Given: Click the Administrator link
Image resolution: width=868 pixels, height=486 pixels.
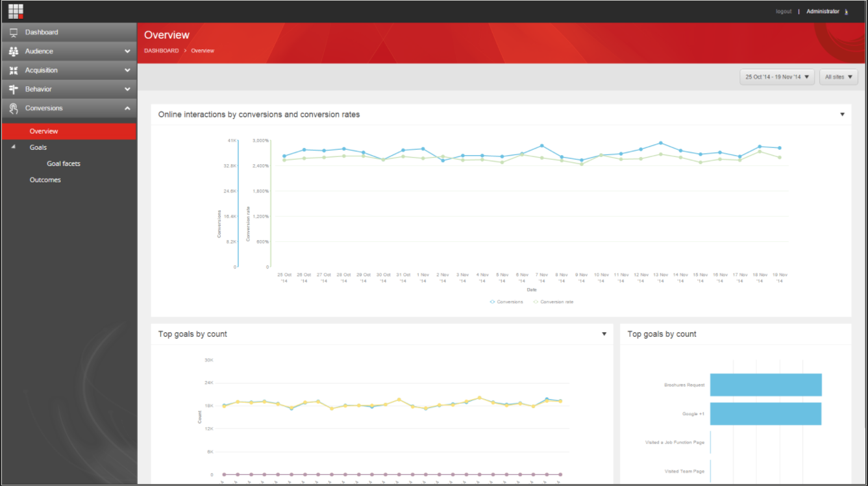Looking at the screenshot, I should point(823,12).
